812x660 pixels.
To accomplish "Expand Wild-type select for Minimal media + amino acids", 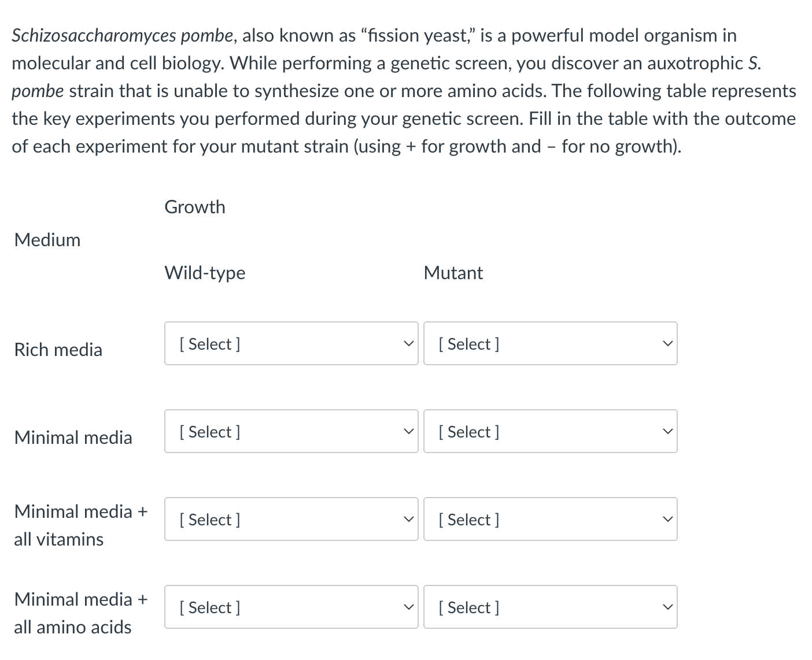I will click(x=291, y=607).
